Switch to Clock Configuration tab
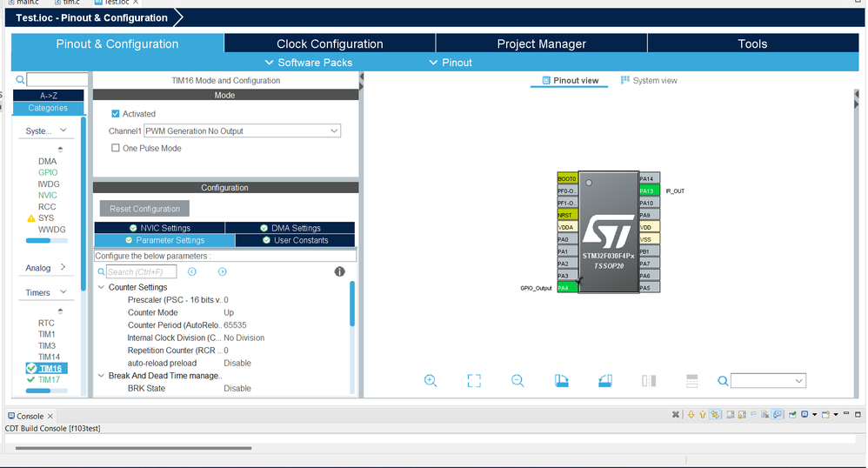This screenshot has width=868, height=468. (330, 43)
